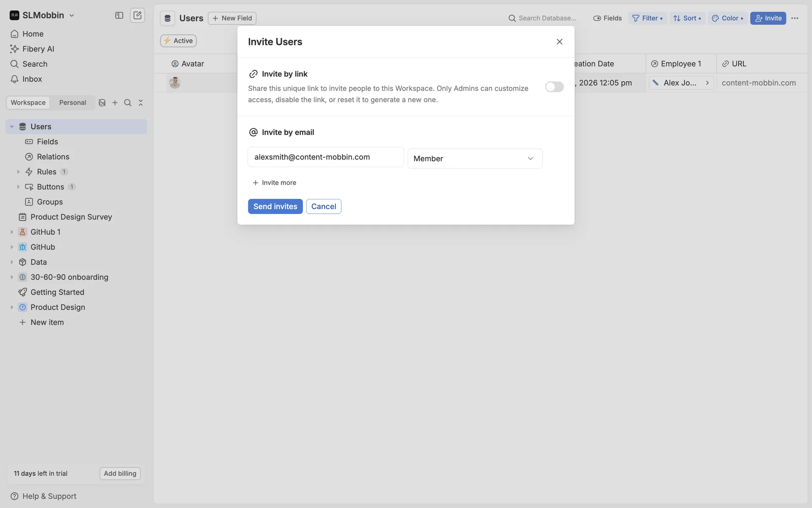
Task: Click Invite more link
Action: pyautogui.click(x=274, y=183)
